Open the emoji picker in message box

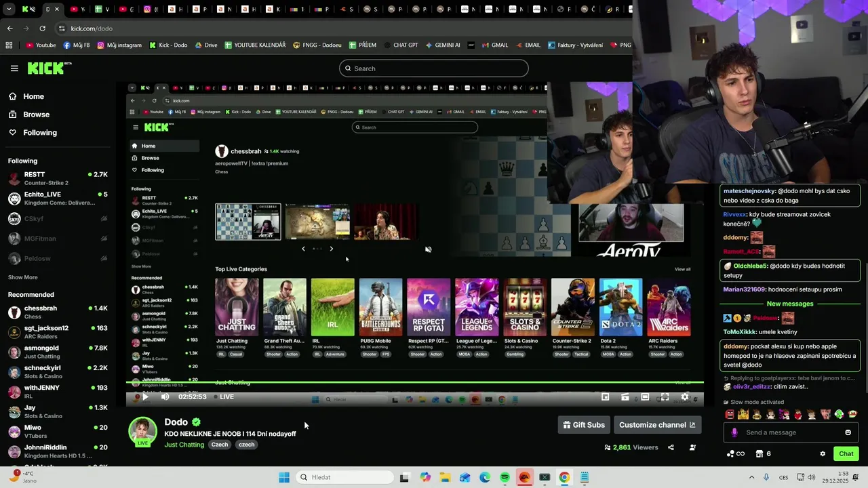pyautogui.click(x=848, y=432)
